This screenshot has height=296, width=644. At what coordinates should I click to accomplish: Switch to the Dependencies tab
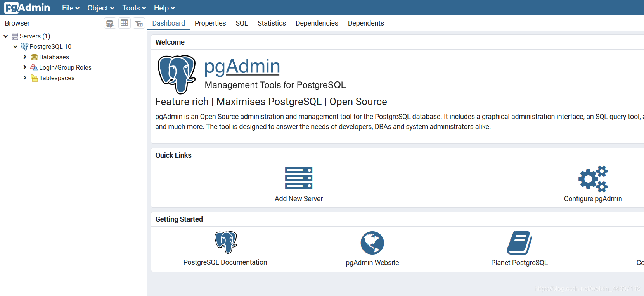point(317,23)
